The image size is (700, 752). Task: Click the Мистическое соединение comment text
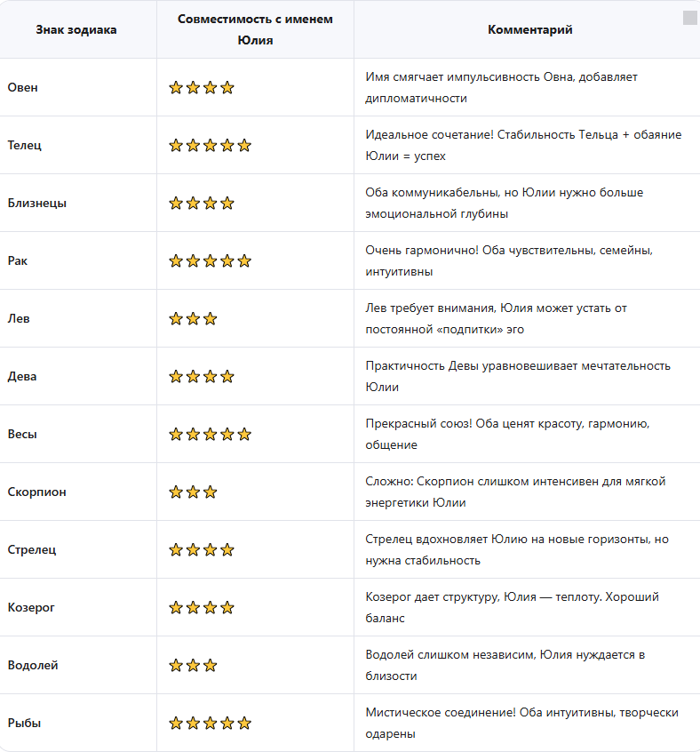(521, 724)
